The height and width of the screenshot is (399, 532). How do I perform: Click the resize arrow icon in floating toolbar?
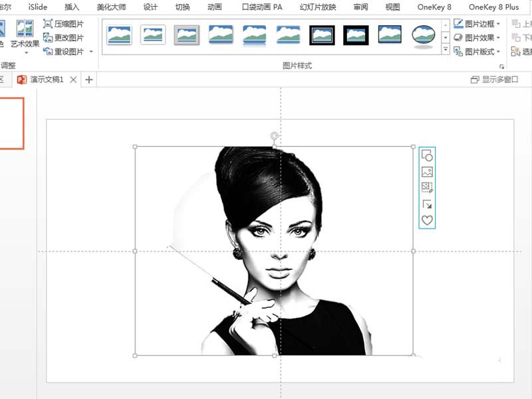pos(427,204)
